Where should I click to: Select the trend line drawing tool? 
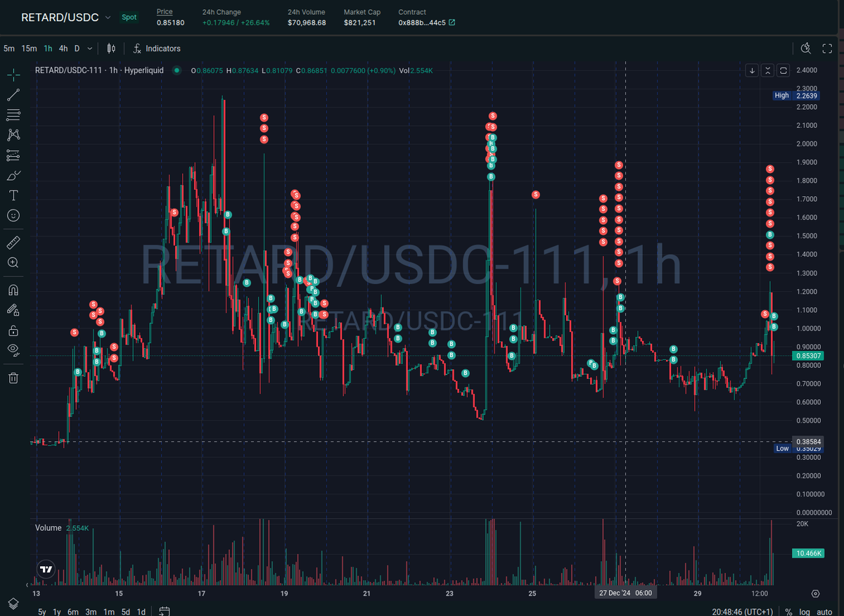pos(13,95)
